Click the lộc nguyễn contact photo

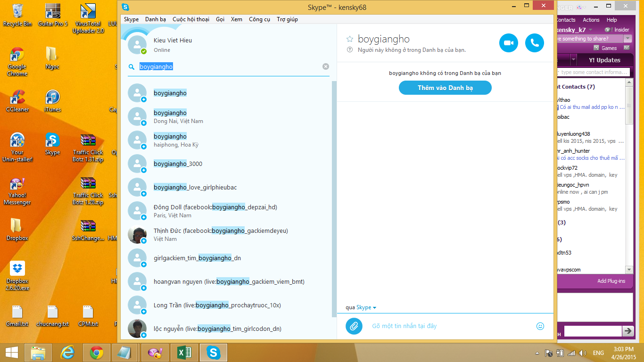137,329
